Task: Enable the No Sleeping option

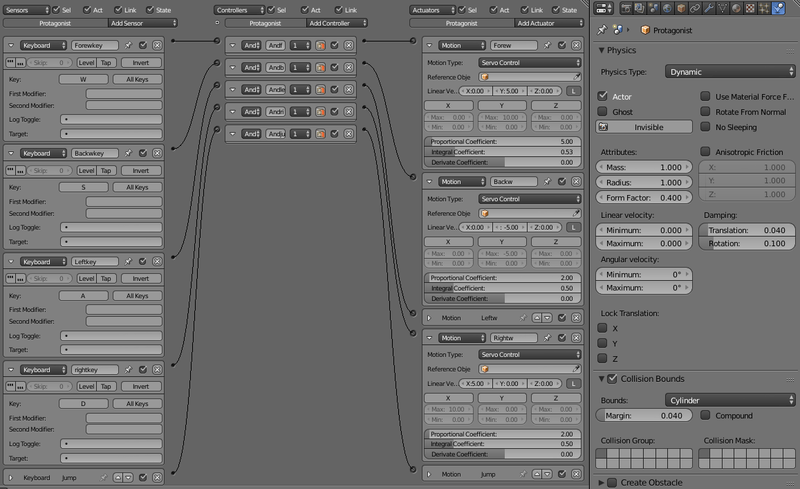Action: coord(705,127)
